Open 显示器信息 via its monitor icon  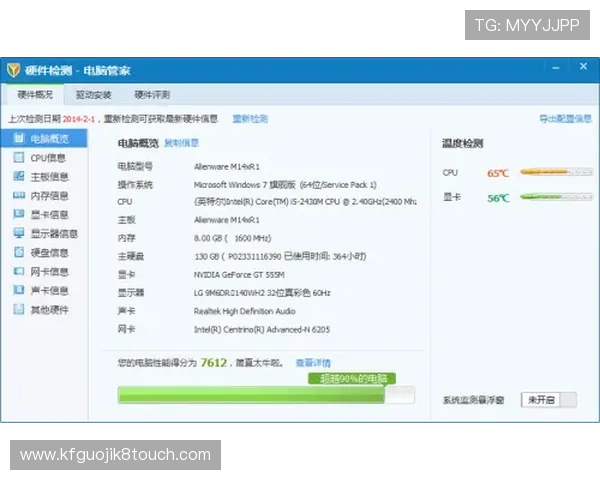click(19, 233)
